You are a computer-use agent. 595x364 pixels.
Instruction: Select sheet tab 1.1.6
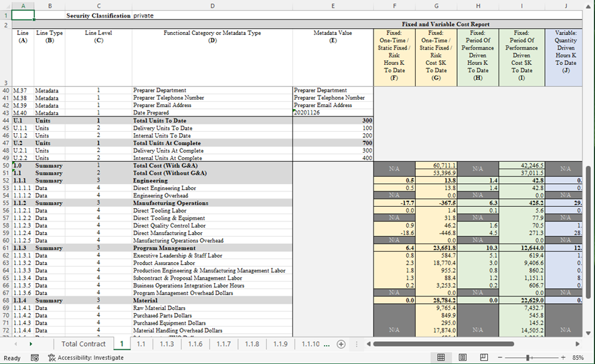(x=195, y=345)
